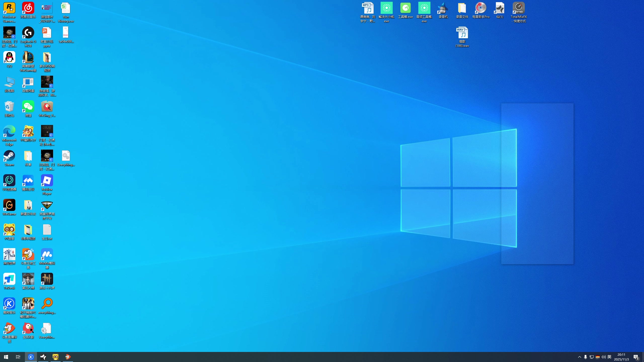This screenshot has width=644, height=362.
Task: Open Task View on the taskbar
Action: click(18, 357)
